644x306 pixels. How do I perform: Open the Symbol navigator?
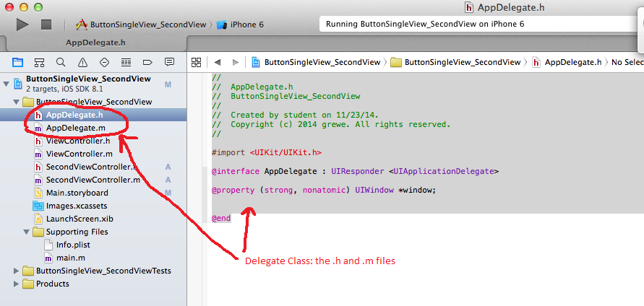[39, 62]
